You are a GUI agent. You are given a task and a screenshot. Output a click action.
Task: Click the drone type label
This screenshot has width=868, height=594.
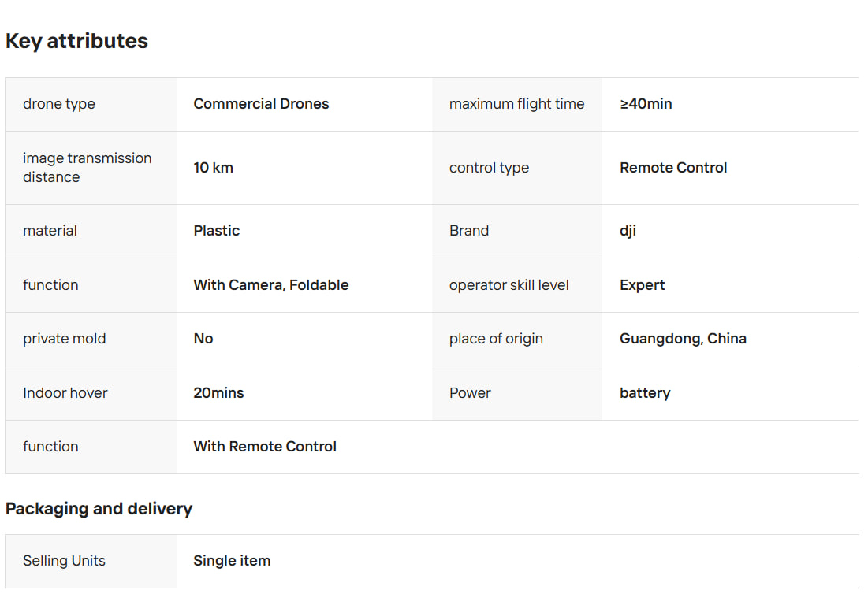click(59, 104)
